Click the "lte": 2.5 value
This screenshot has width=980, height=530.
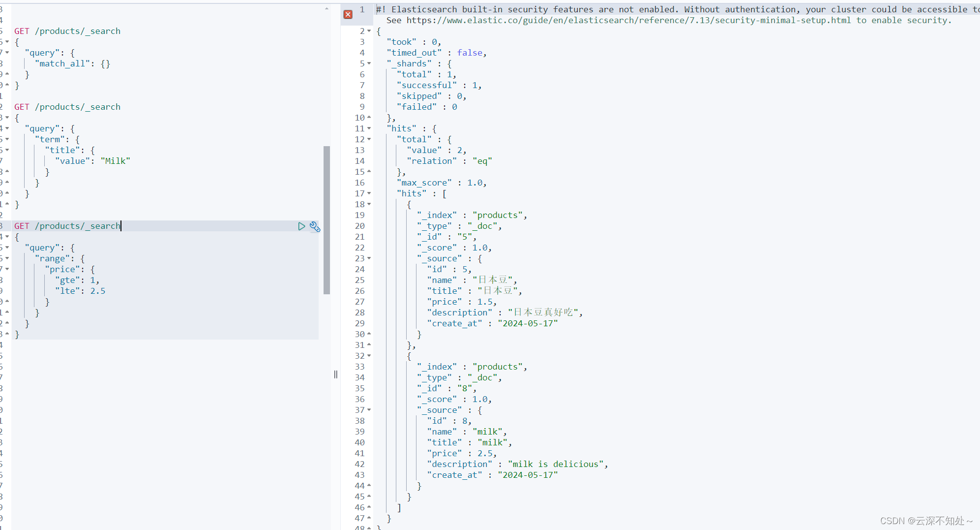click(97, 291)
